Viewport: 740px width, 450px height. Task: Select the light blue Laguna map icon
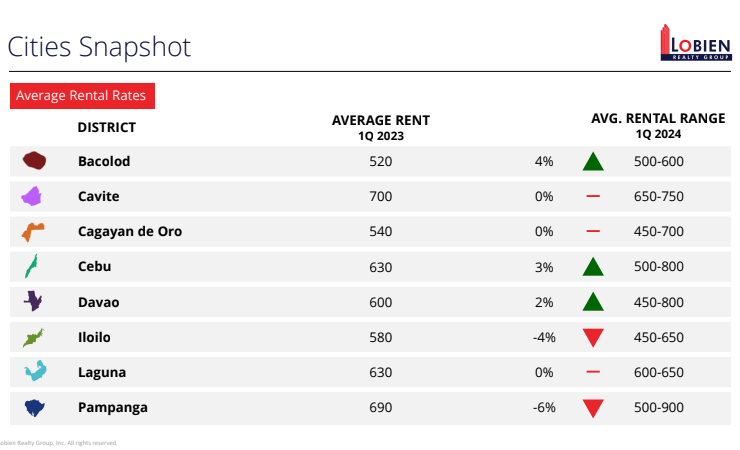point(35,372)
